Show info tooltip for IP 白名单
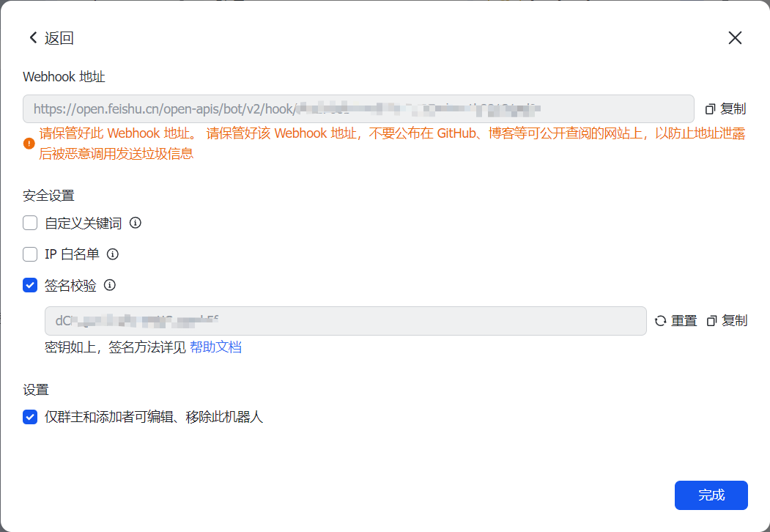Screen dimensions: 770x532 112,254
